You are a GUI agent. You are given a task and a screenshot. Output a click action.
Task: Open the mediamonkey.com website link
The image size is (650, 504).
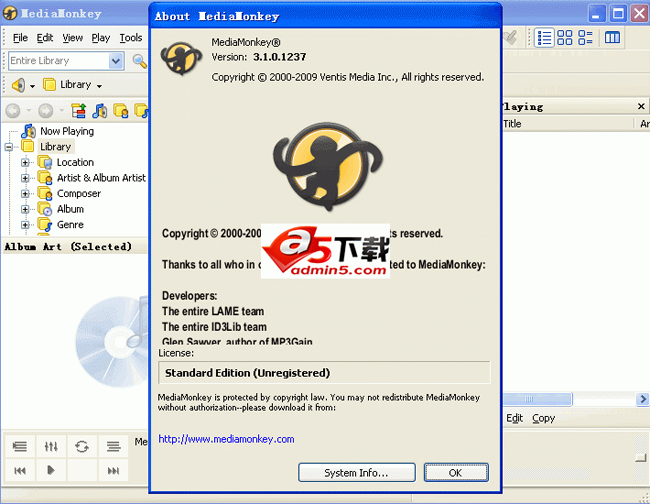[x=226, y=439]
